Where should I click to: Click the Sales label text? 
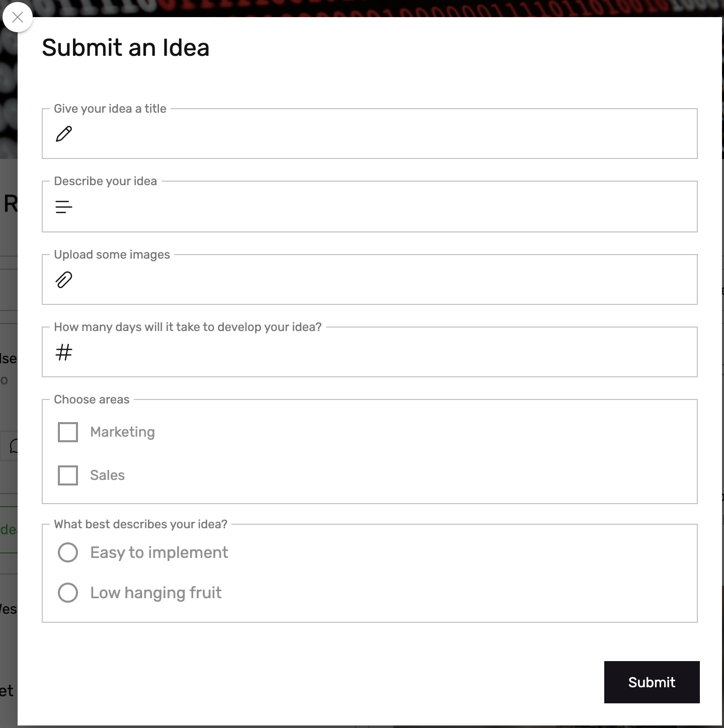[x=107, y=475]
